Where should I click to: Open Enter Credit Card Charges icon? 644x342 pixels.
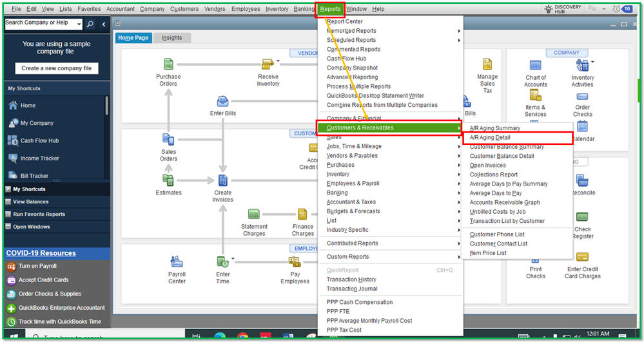tap(582, 258)
